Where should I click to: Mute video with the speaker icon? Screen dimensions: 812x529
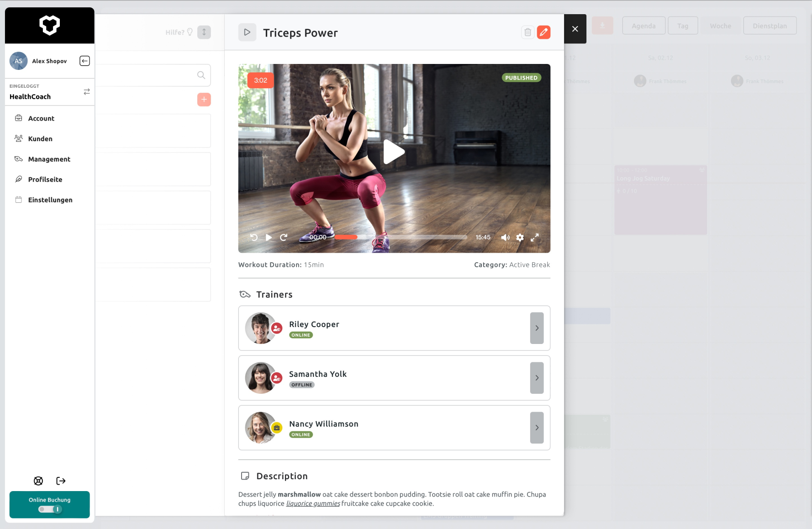(505, 238)
